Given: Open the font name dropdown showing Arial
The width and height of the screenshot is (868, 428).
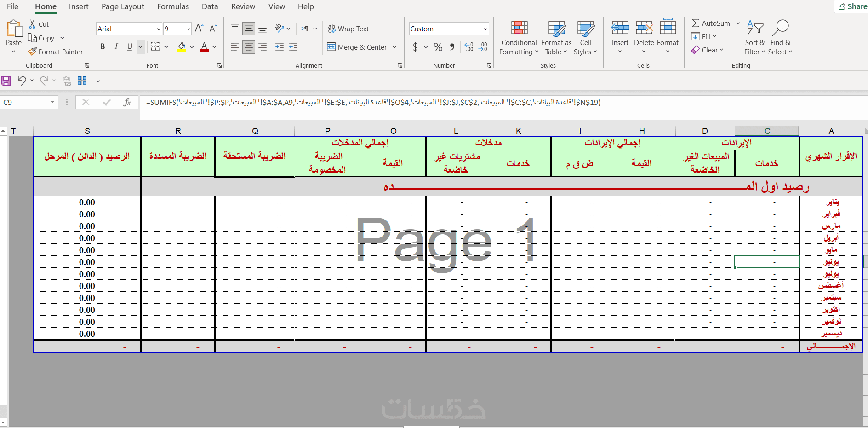Looking at the screenshot, I should (x=159, y=29).
